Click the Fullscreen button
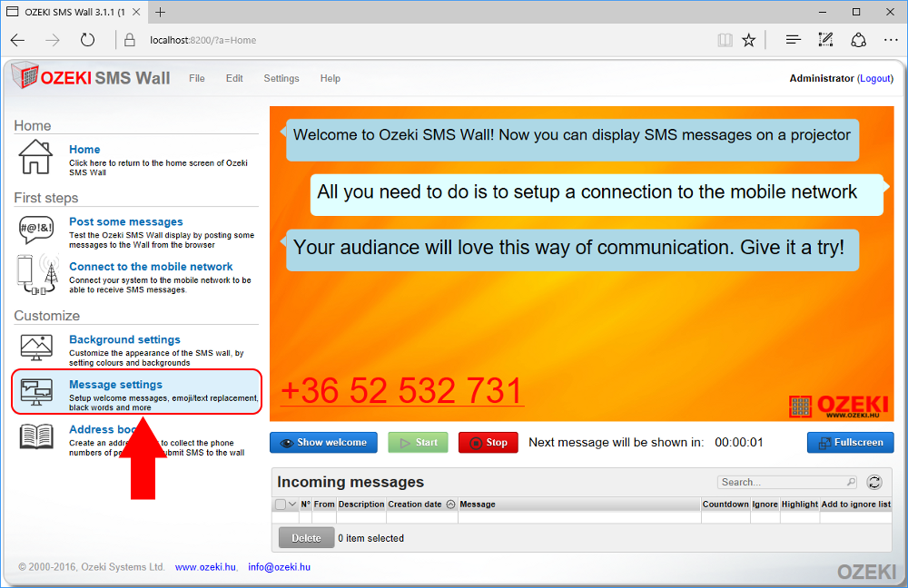 point(851,442)
